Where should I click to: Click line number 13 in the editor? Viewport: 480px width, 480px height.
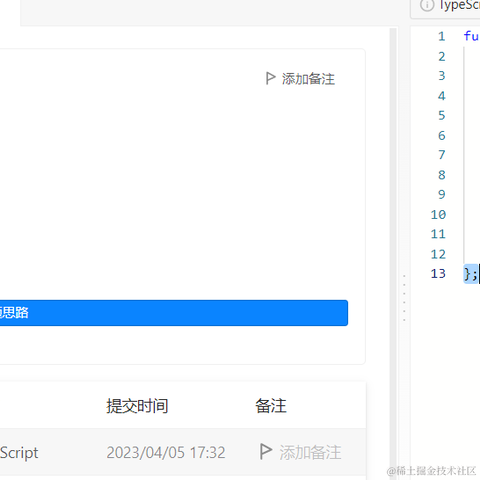coord(438,274)
